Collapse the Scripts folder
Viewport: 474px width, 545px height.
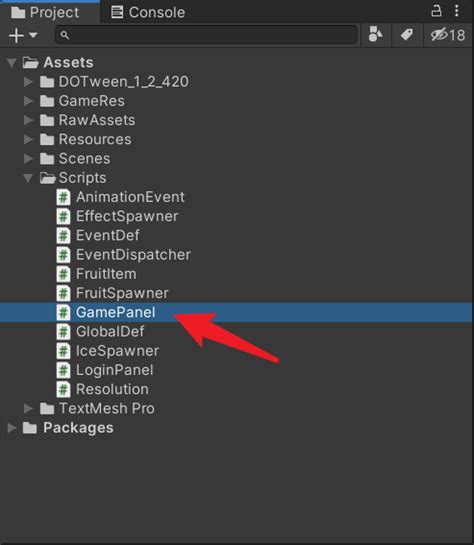point(28,178)
